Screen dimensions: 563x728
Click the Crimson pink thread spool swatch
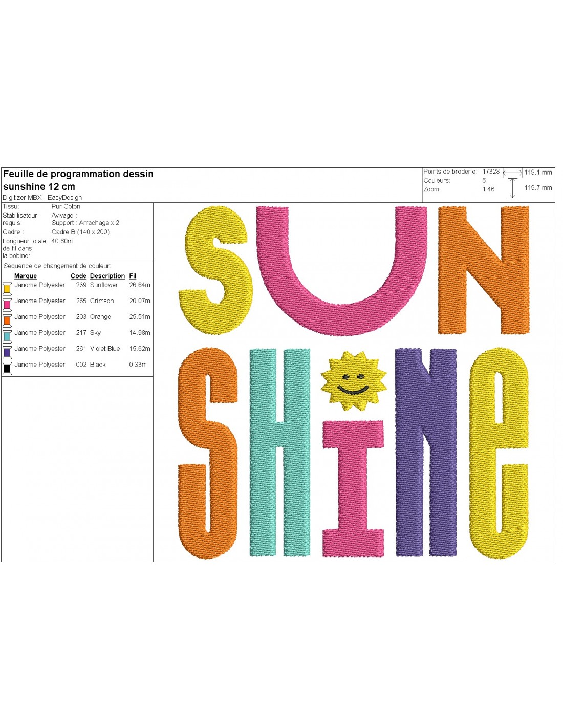pos(7,304)
